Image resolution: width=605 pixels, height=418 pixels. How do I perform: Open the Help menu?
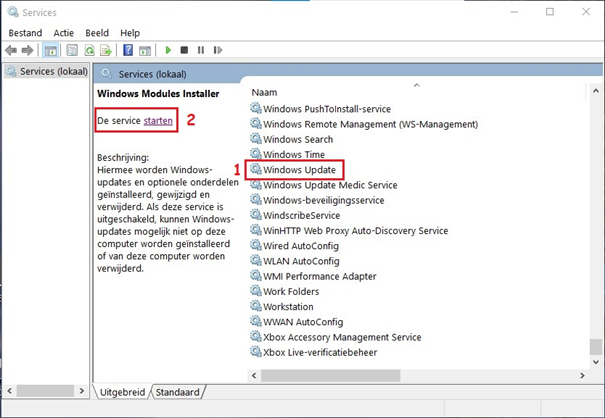130,33
